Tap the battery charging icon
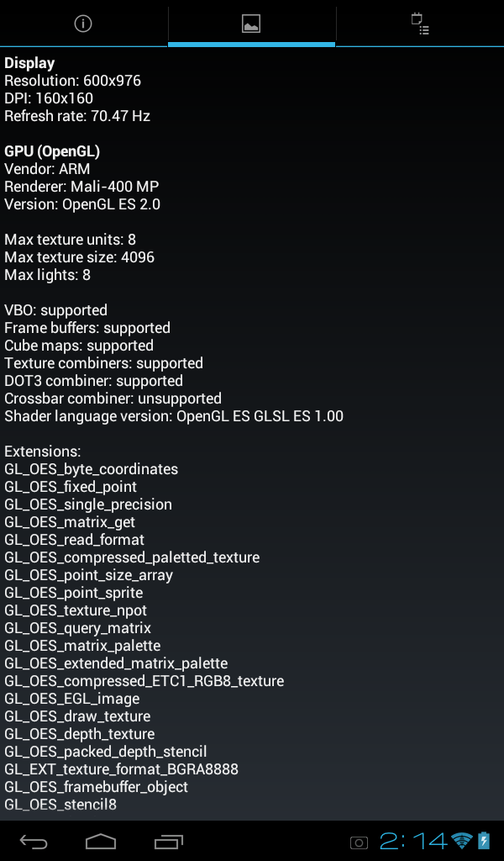The height and width of the screenshot is (861, 504). click(x=484, y=841)
